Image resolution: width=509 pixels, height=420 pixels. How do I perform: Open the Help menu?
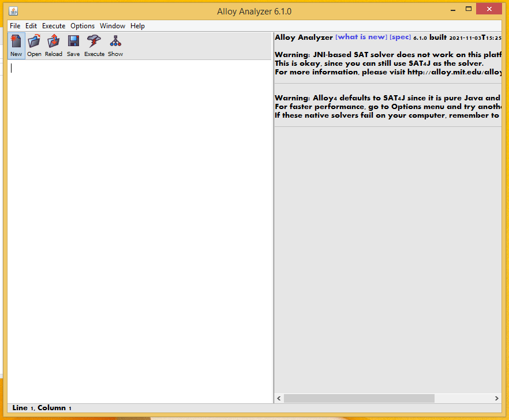click(x=137, y=26)
